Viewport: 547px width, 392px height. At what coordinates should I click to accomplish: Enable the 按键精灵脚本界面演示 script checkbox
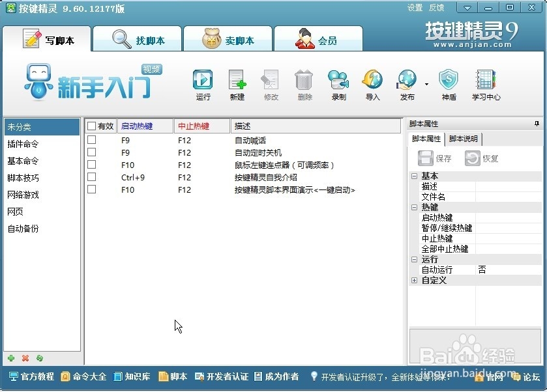pos(91,189)
